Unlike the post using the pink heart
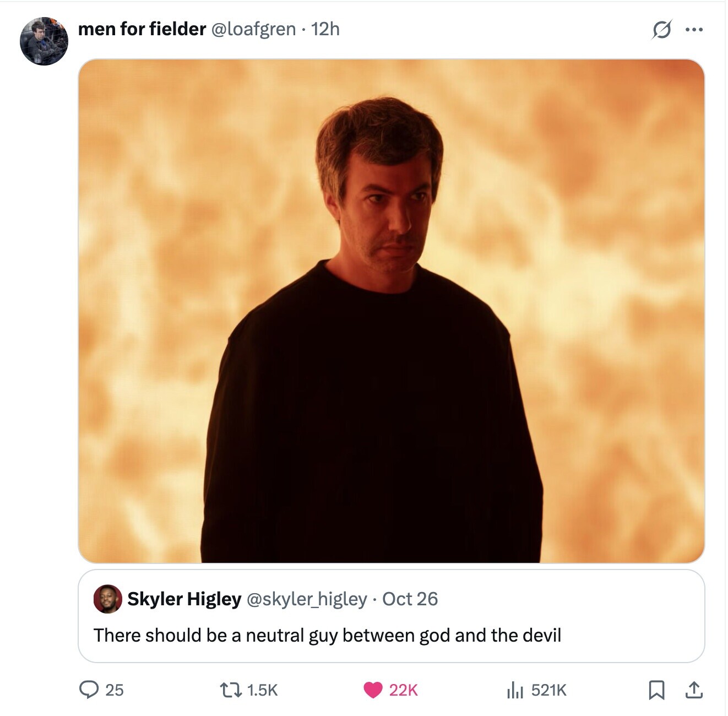The width and height of the screenshot is (728, 716). pyautogui.click(x=373, y=690)
